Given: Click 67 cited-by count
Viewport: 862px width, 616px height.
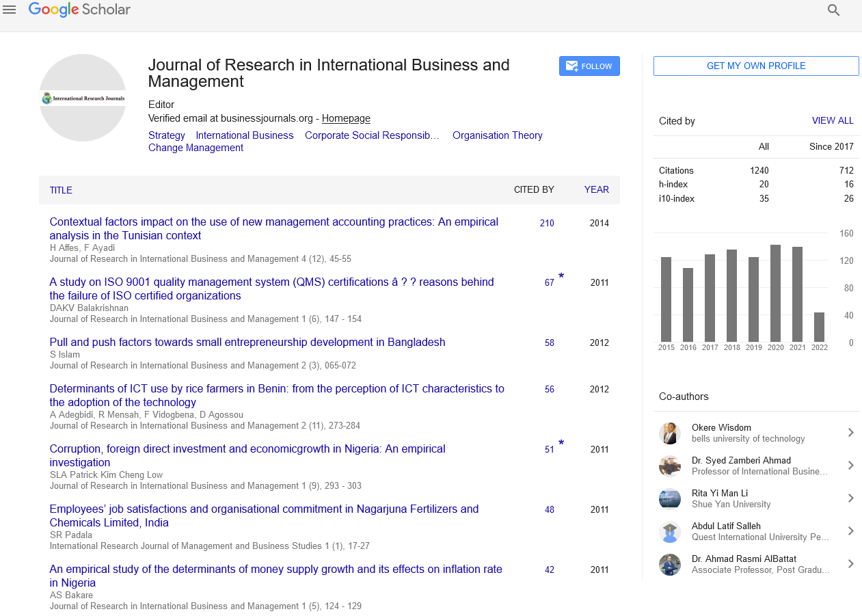Looking at the screenshot, I should [x=550, y=282].
